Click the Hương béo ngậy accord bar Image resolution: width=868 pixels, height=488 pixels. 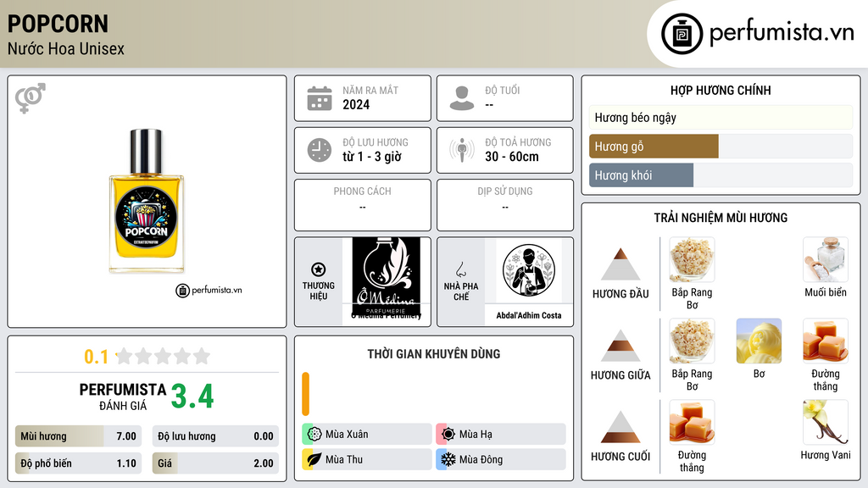pyautogui.click(x=721, y=117)
